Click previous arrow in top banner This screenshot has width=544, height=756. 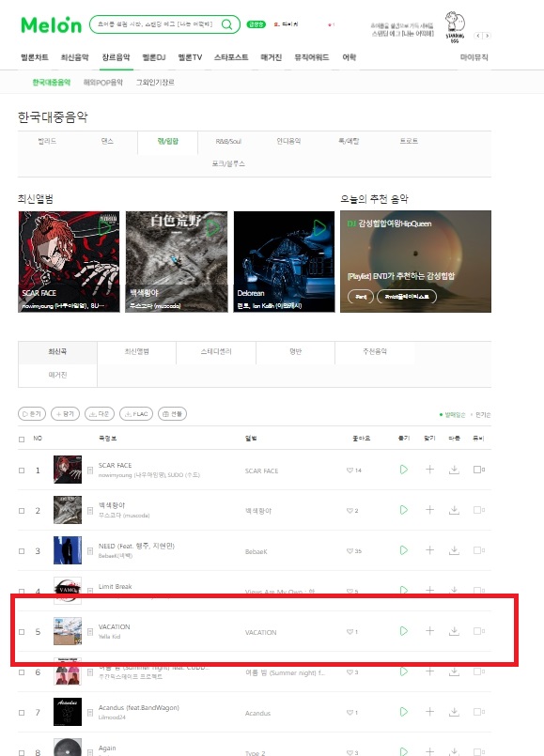click(478, 36)
